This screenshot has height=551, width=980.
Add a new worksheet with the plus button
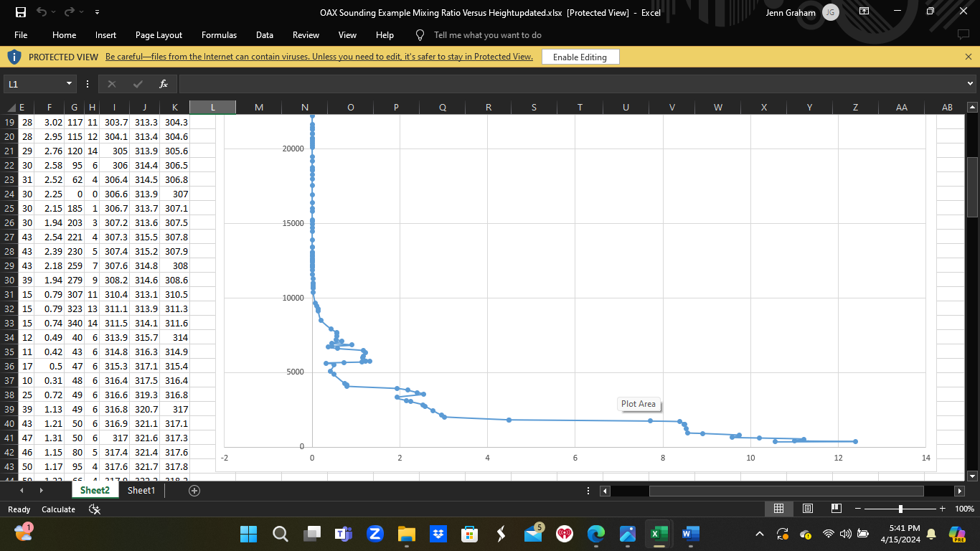tap(193, 491)
